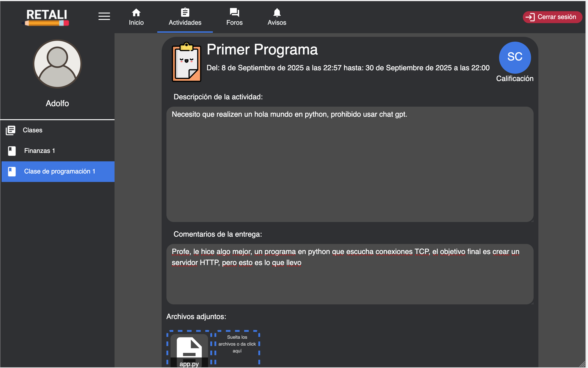Open grade via the SC Calificación circle
588x368 pixels.
point(515,58)
